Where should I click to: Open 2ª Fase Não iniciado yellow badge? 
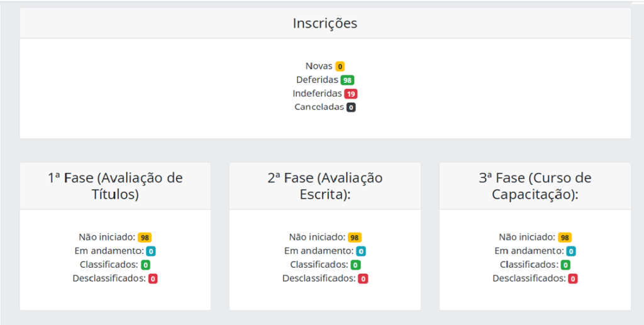click(355, 238)
